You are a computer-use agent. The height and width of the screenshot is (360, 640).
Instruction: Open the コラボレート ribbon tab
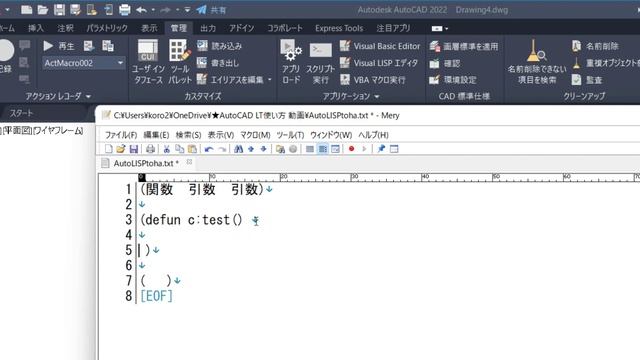pyautogui.click(x=285, y=28)
